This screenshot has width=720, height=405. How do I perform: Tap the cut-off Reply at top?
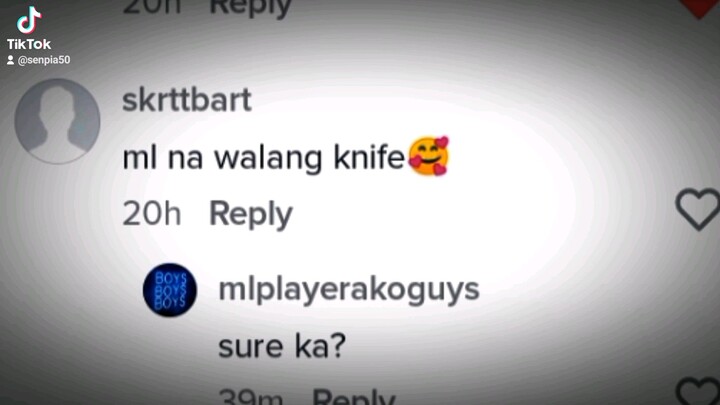[250, 8]
